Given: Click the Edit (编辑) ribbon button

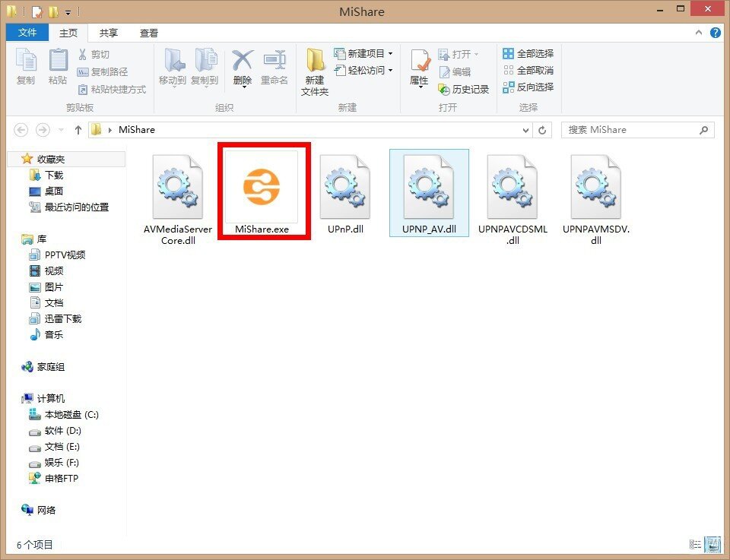Looking at the screenshot, I should tap(455, 71).
